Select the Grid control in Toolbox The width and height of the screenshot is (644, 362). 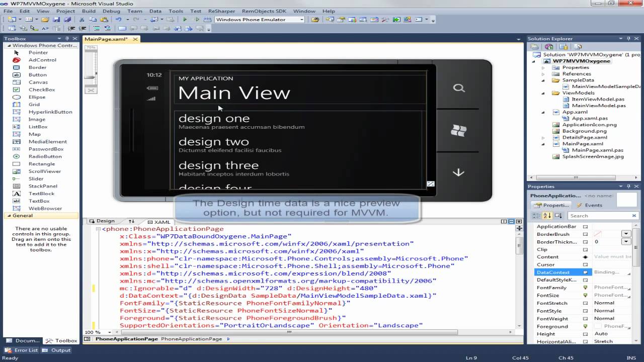click(x=34, y=105)
